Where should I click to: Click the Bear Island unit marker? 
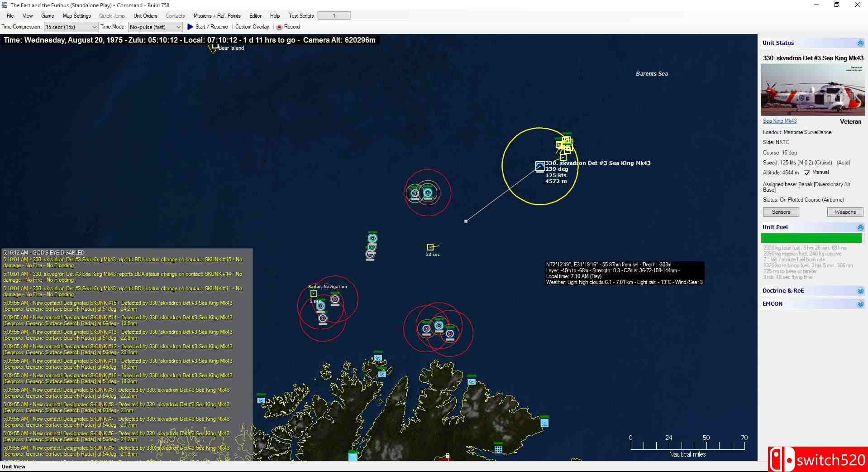[214, 48]
